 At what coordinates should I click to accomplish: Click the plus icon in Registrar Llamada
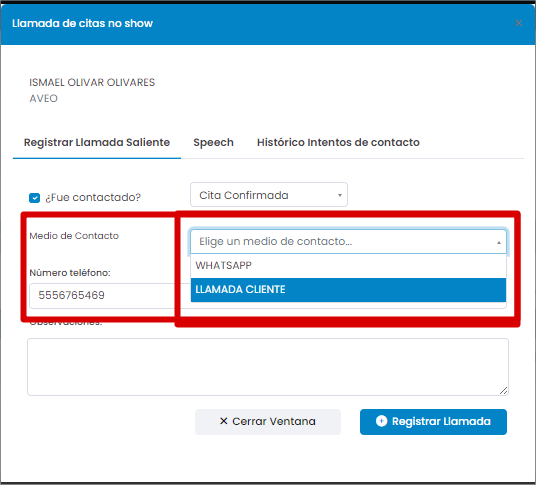pos(381,421)
